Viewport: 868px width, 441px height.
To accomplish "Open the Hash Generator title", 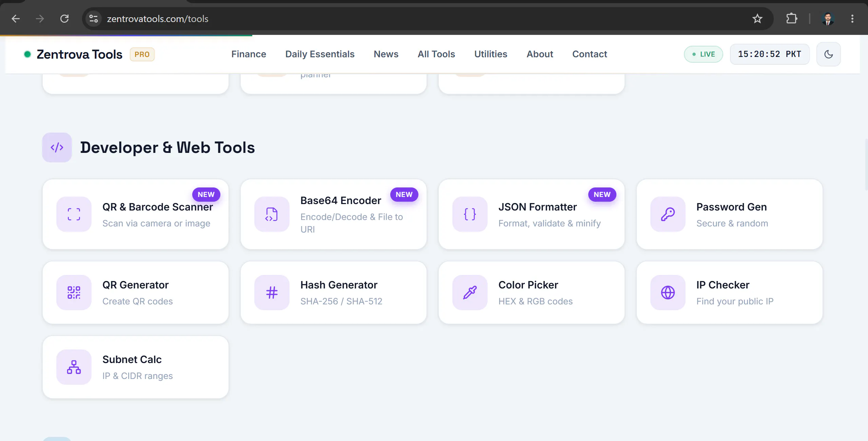I will tap(339, 285).
